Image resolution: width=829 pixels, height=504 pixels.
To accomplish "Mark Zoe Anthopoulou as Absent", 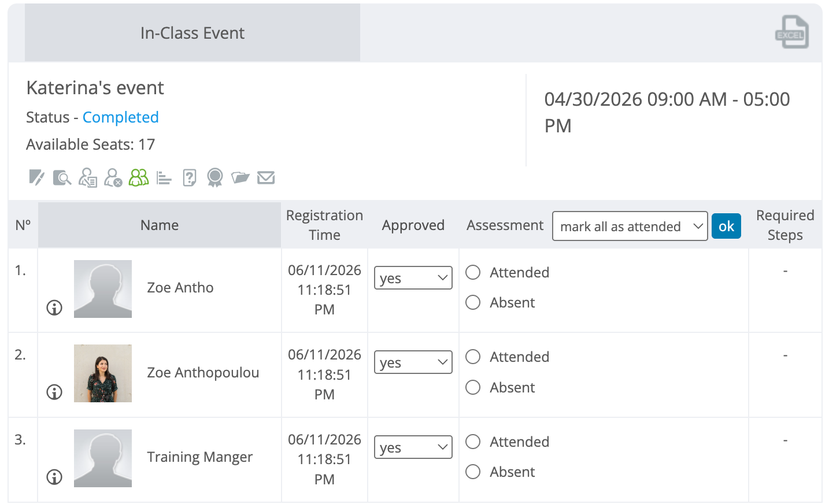I will (x=473, y=387).
